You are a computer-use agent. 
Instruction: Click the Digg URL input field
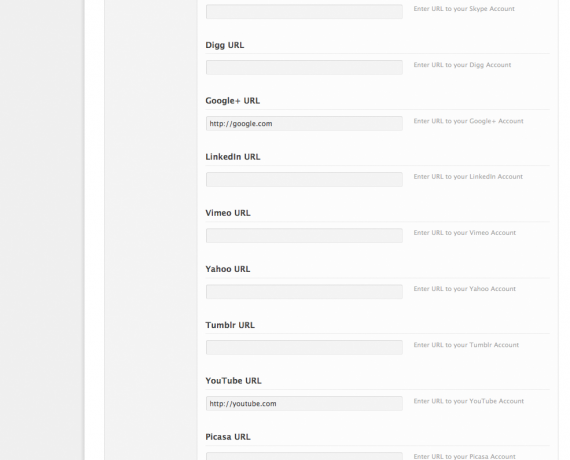304,67
